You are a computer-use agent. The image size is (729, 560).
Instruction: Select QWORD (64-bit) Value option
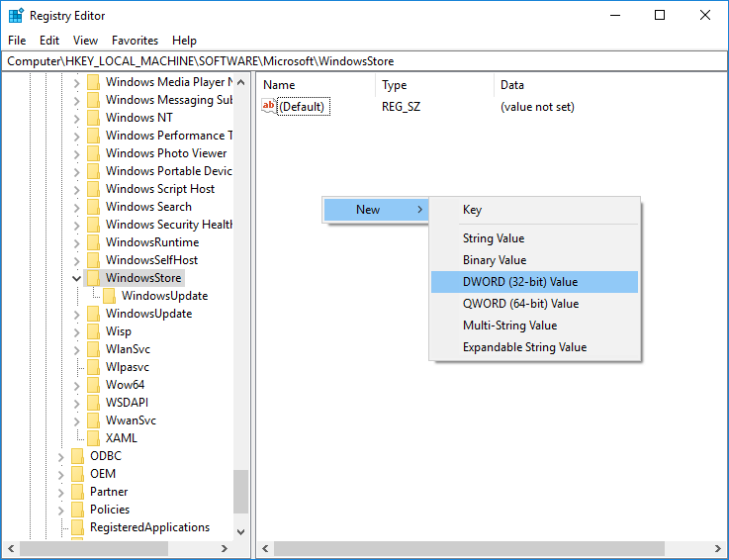click(x=520, y=304)
